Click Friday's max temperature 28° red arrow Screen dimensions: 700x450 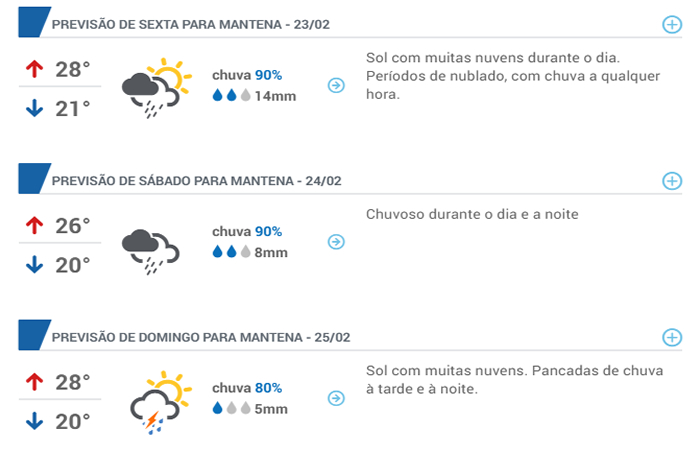(34, 69)
